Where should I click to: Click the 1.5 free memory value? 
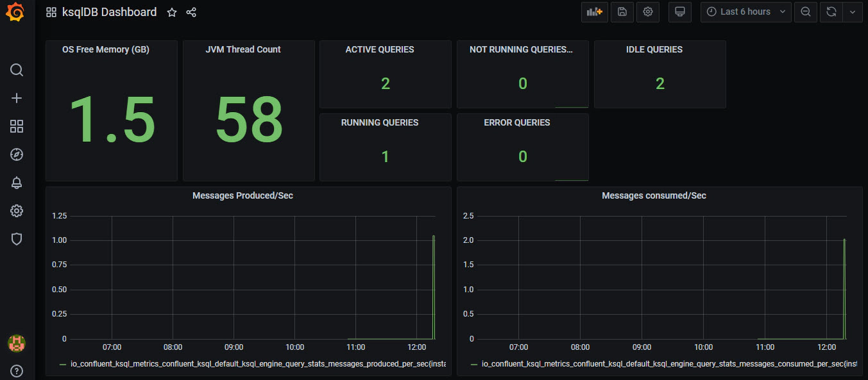tap(112, 120)
